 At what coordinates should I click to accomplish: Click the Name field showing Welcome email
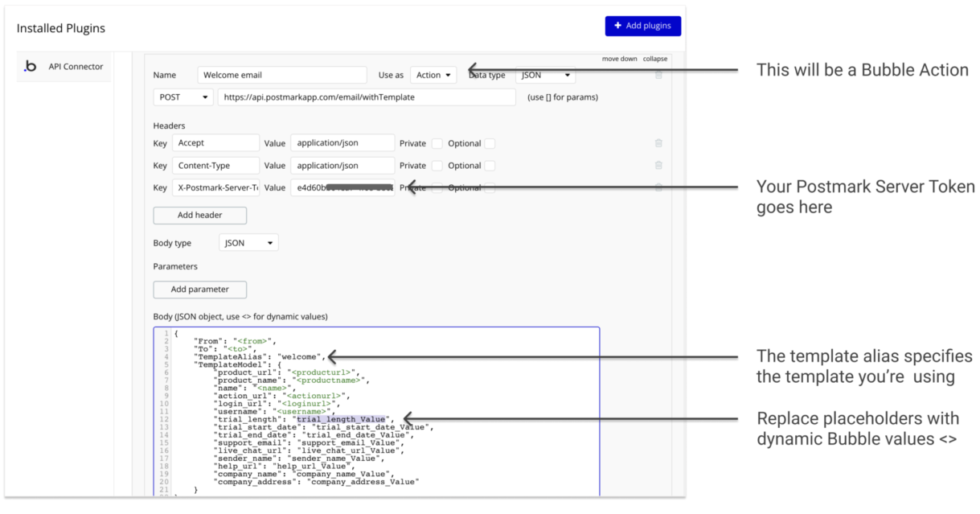[282, 74]
